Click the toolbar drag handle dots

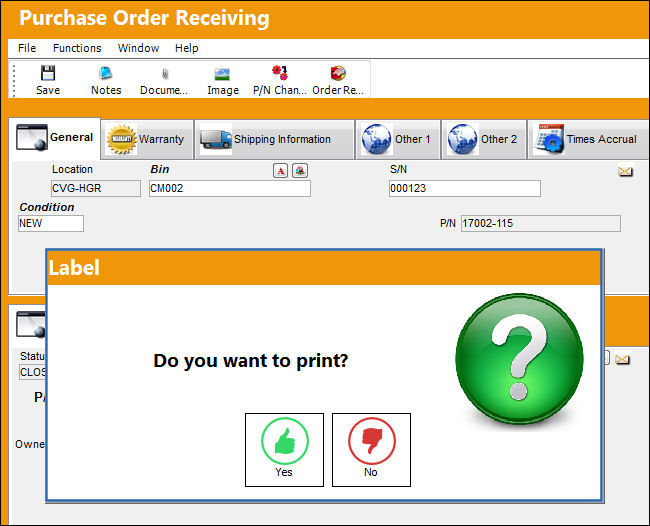pyautogui.click(x=14, y=80)
